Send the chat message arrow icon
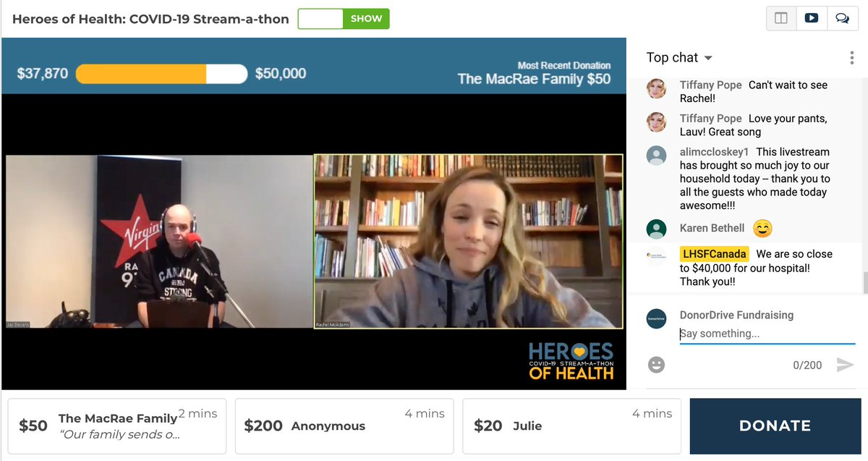 pos(844,365)
